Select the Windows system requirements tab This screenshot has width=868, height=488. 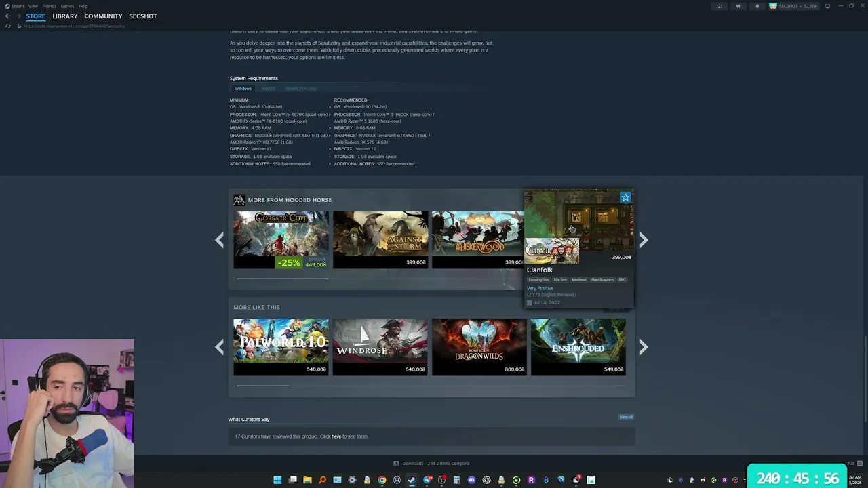click(243, 89)
